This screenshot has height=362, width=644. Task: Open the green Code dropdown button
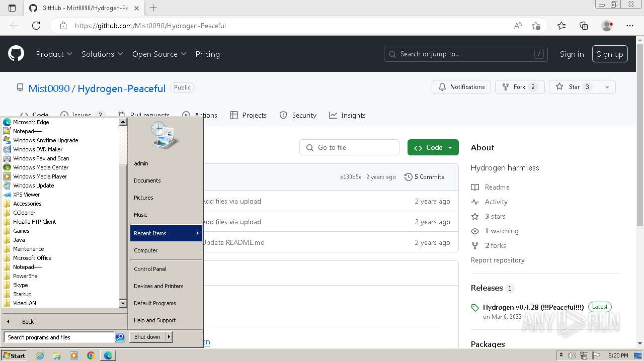(x=433, y=147)
